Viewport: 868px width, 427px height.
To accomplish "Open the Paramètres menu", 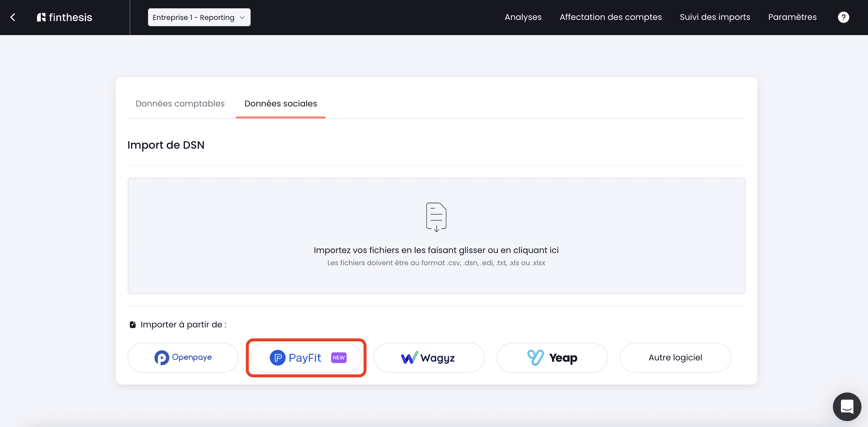I will click(x=792, y=17).
